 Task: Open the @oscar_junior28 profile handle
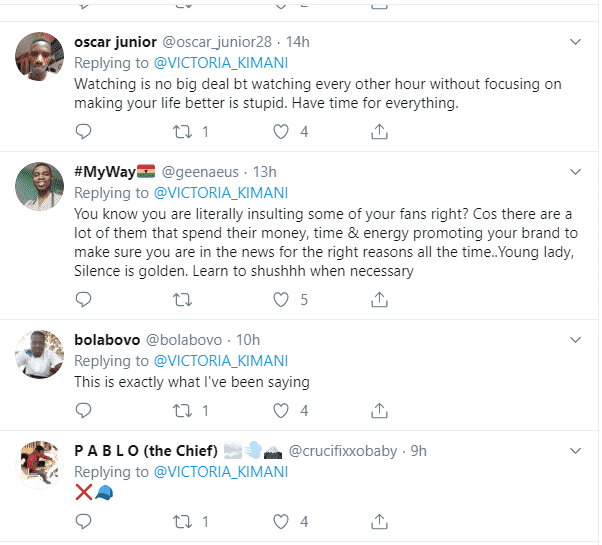pyautogui.click(x=216, y=42)
